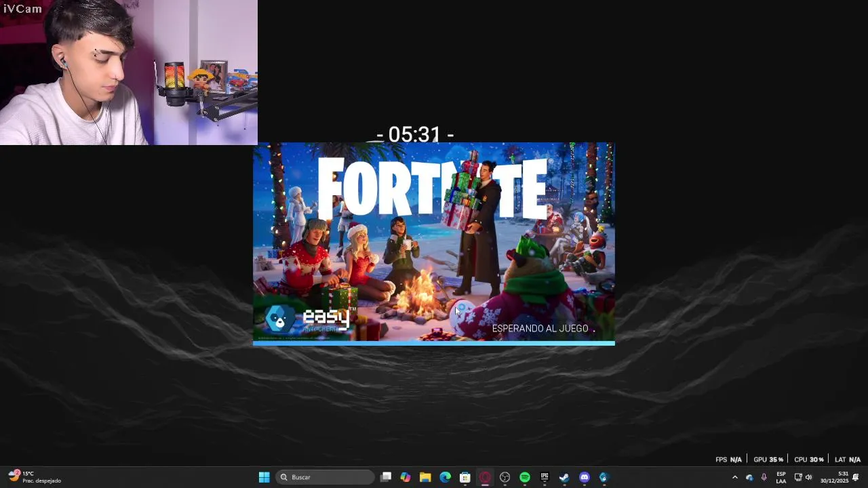Open Spotify from the taskbar
Image resolution: width=868 pixels, height=488 pixels.
click(x=525, y=477)
